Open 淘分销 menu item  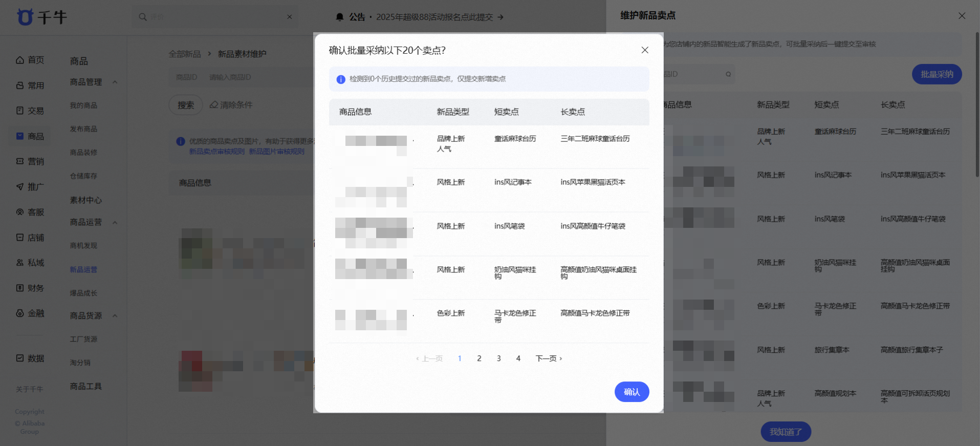[80, 363]
